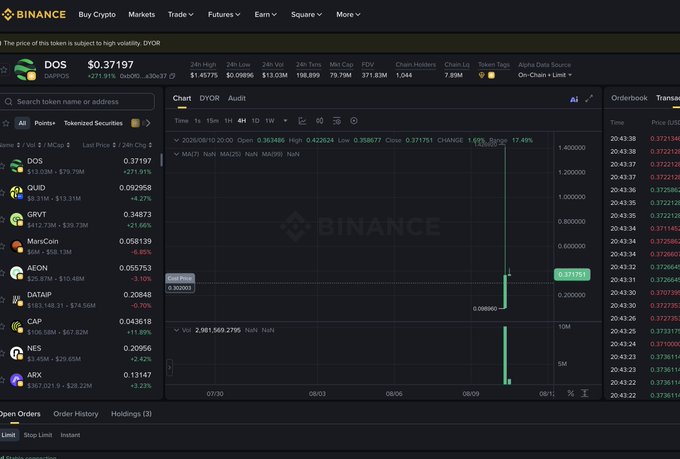Expand the collapsed side handle by the volume pane

170,367
